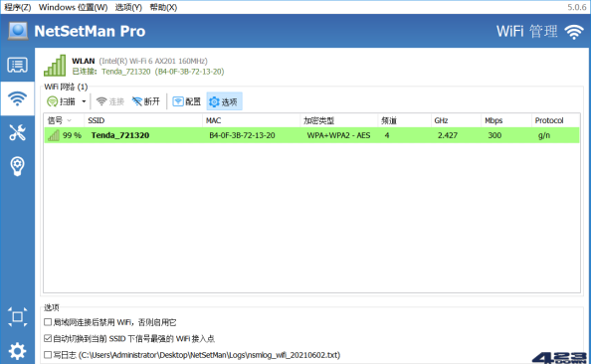
Task: Sort by the SSID column header
Action: (143, 120)
